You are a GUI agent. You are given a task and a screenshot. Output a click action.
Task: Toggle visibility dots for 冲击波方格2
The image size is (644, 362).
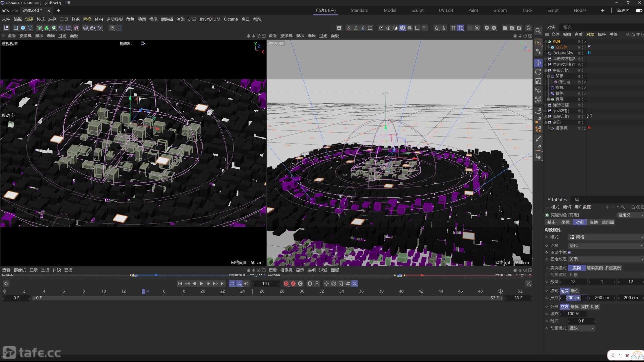(582, 59)
